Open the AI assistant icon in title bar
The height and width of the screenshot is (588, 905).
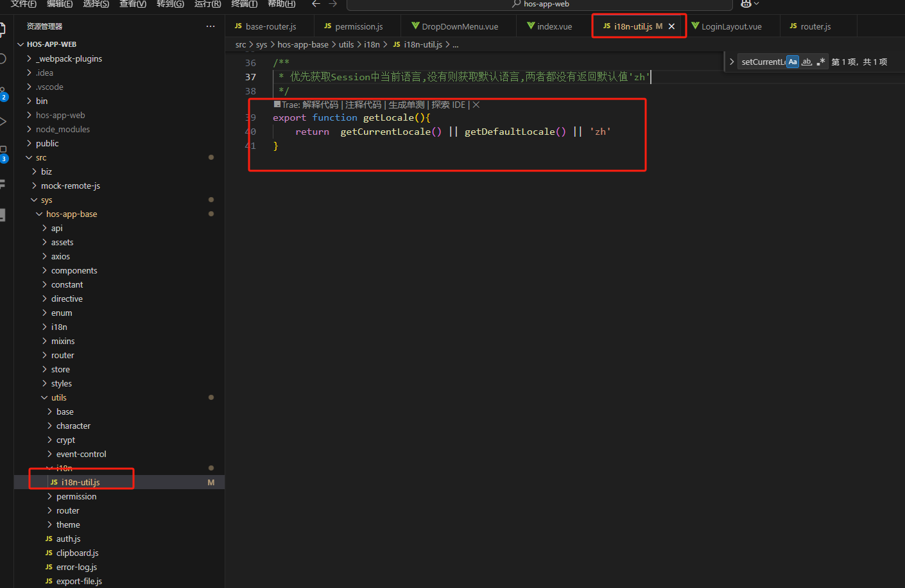click(746, 4)
